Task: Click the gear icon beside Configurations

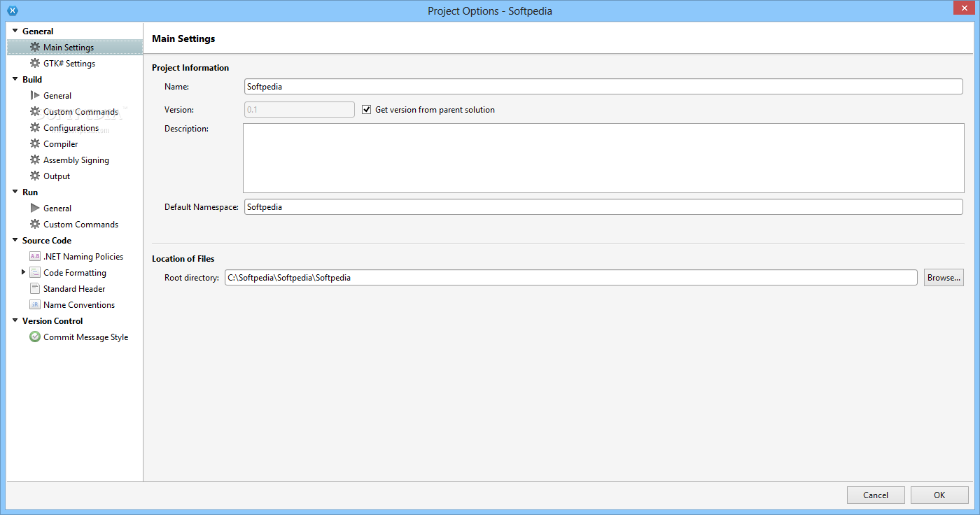Action: [35, 127]
